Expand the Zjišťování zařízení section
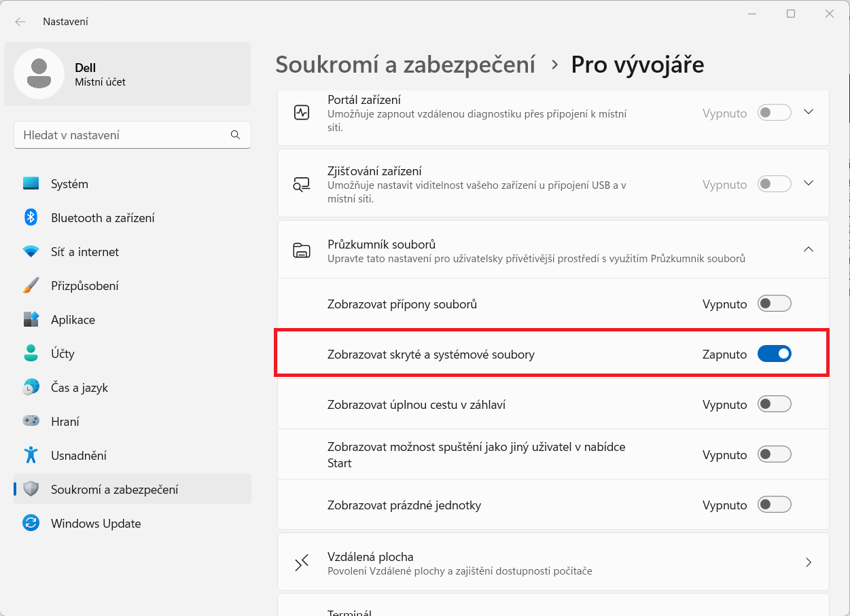Viewport: 850px width, 616px height. pos(809,183)
